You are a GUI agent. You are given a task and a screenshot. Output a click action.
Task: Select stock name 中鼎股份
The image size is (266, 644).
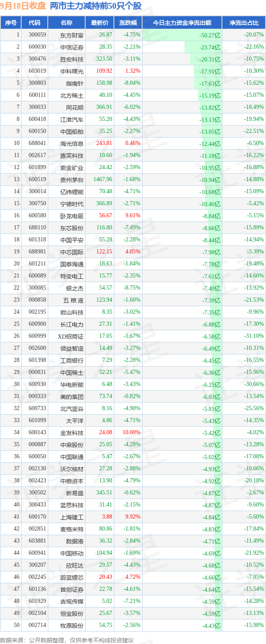72,445
